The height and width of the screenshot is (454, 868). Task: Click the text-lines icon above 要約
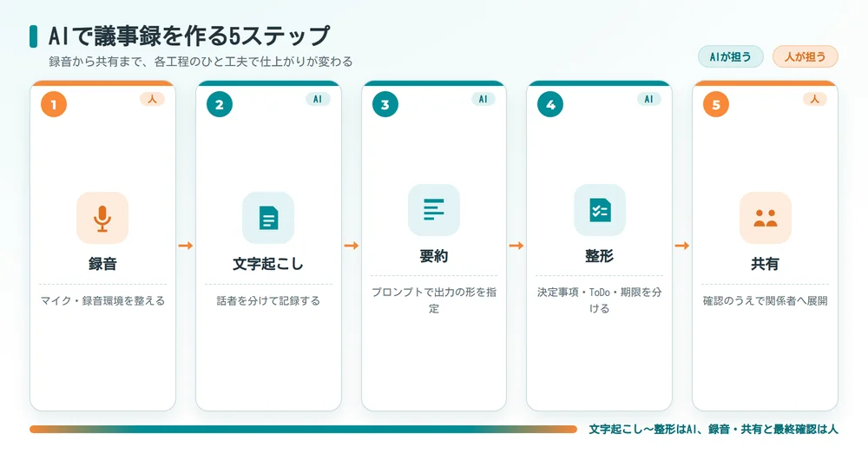(434, 210)
